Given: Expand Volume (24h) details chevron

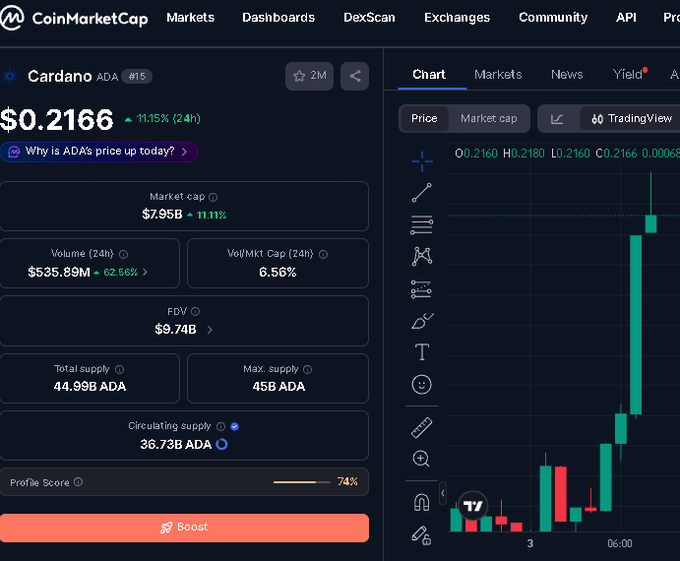Looking at the screenshot, I should (x=145, y=272).
